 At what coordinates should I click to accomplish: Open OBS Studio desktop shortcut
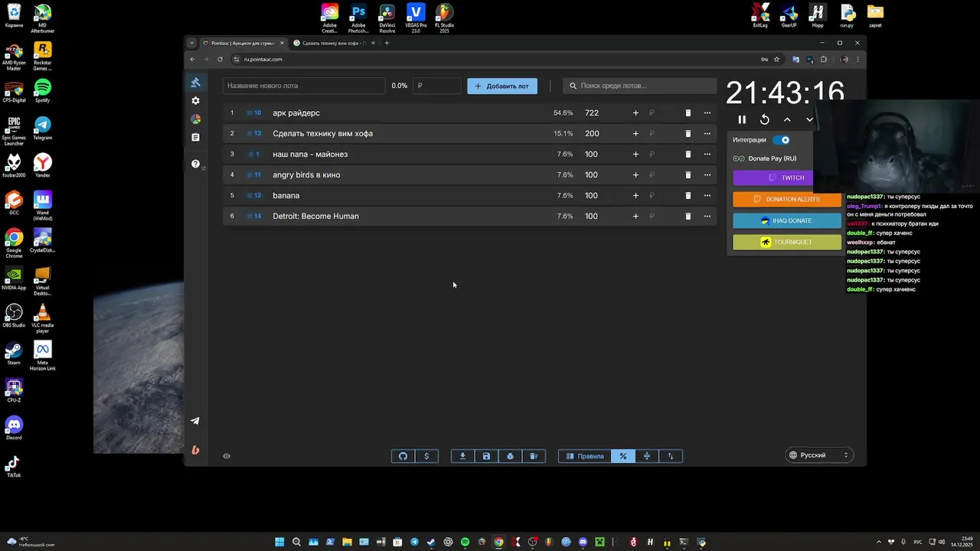pyautogui.click(x=14, y=315)
